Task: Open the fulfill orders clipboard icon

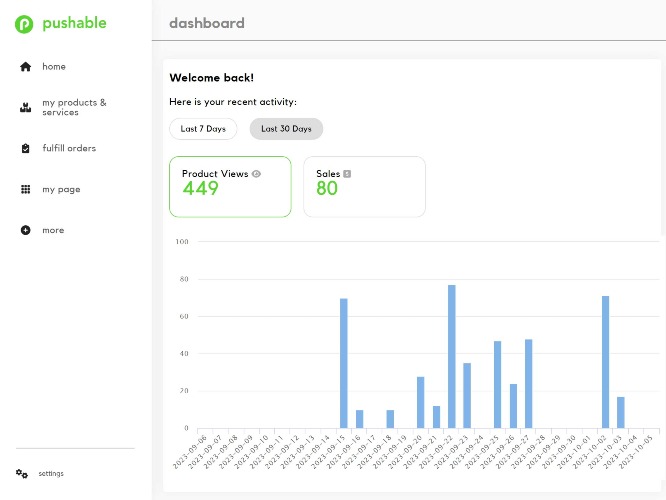Action: pyautogui.click(x=25, y=148)
